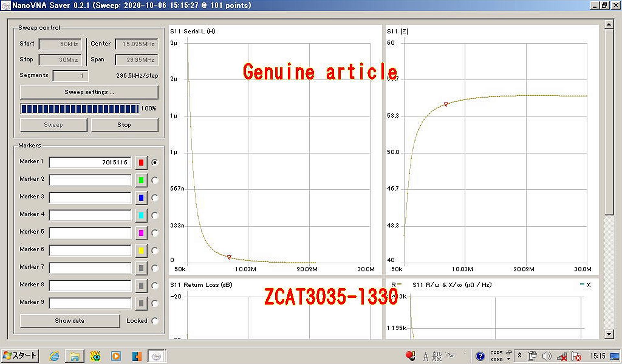Select Marker 2 radio button
Image resolution: width=622 pixels, height=364 pixels.
[x=155, y=180]
